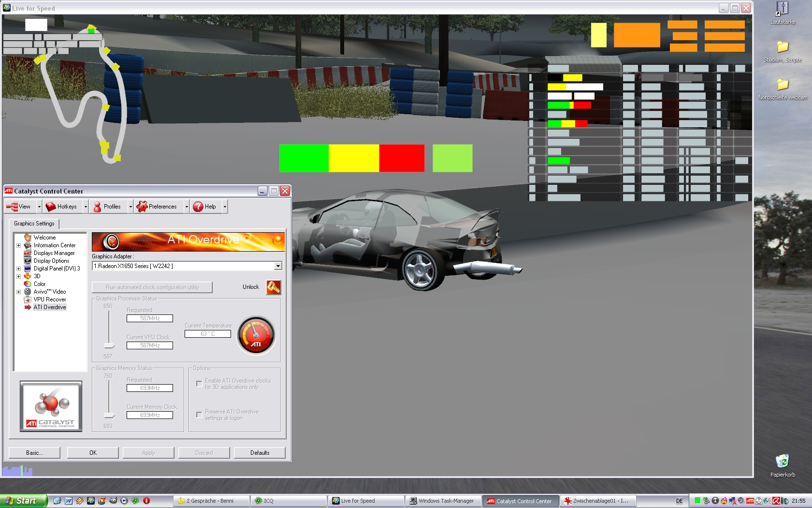
Task: Select Display Options in the tree
Action: [x=51, y=261]
